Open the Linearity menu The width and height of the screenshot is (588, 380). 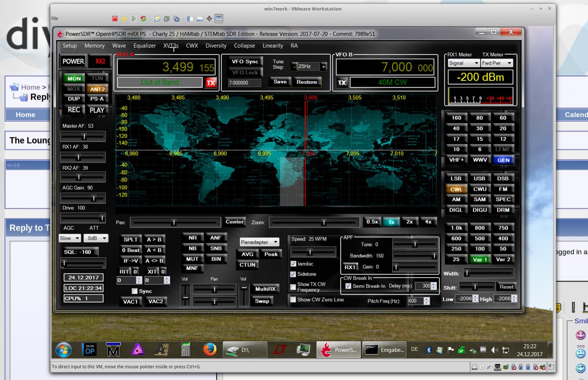(x=273, y=46)
